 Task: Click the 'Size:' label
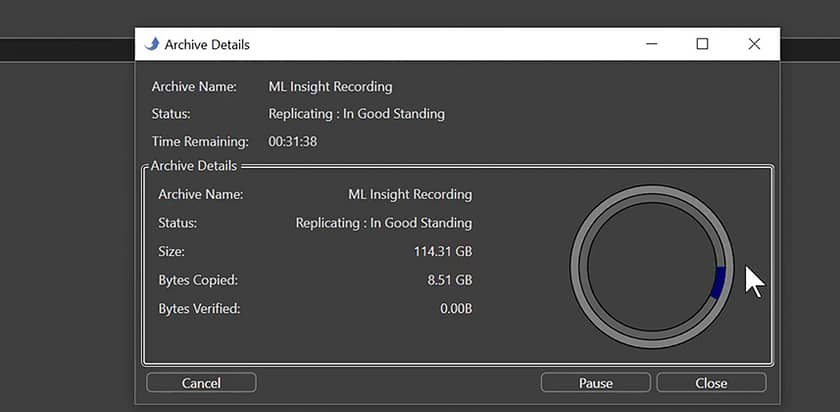click(171, 251)
